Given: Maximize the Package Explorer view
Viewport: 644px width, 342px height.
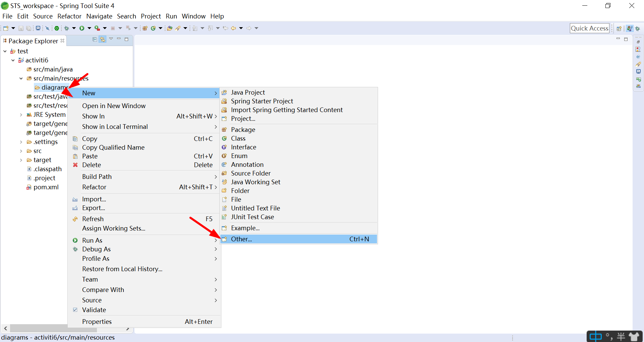Looking at the screenshot, I should 126,39.
